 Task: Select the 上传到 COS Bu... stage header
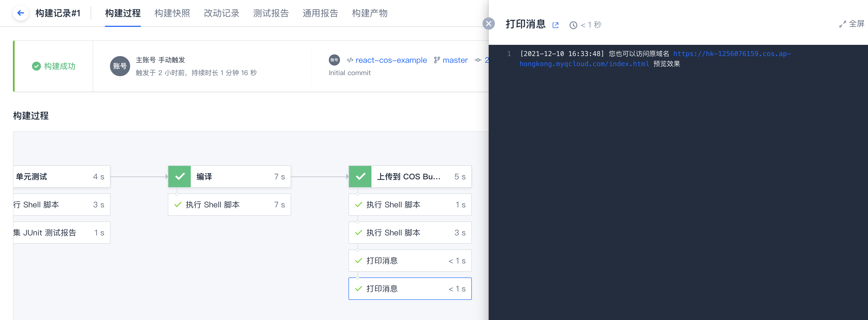tap(410, 176)
